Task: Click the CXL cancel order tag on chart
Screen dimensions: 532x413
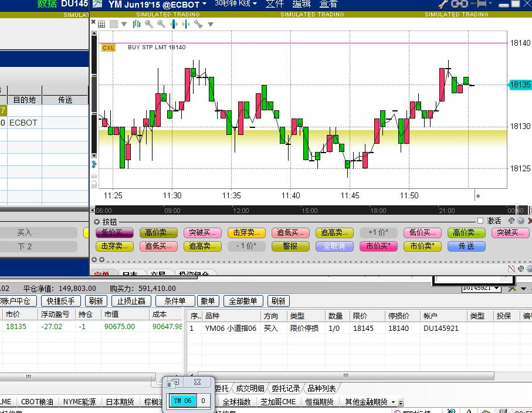Action: coord(109,48)
